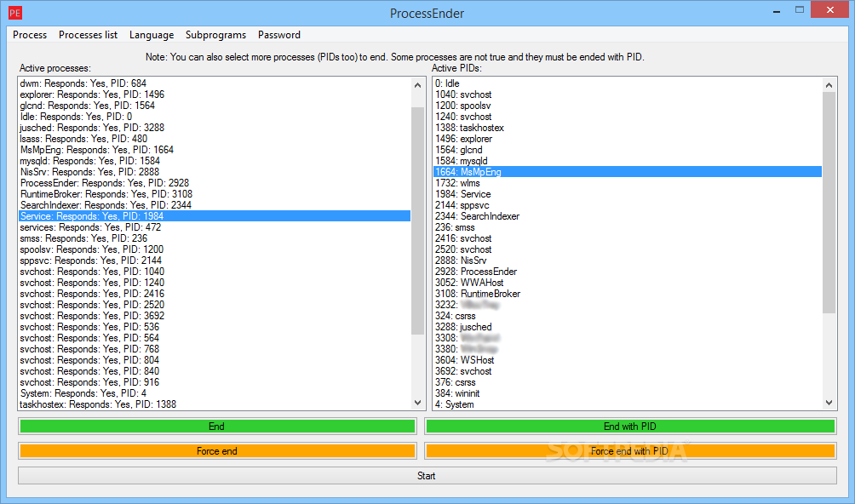The image size is (855, 504).
Task: Select '3108: RuntimeBroker' in Active PIDs
Action: tap(628, 294)
